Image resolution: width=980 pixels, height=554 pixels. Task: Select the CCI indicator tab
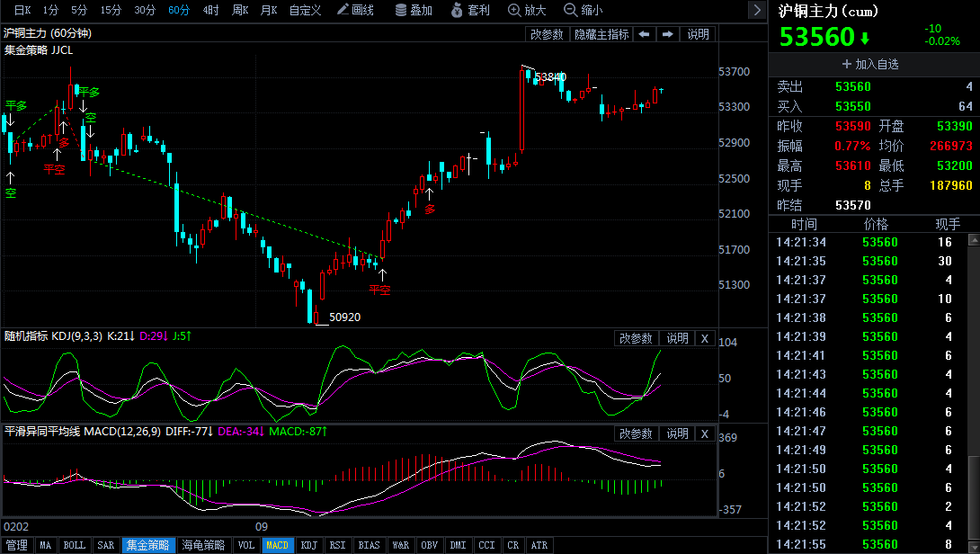(x=487, y=545)
